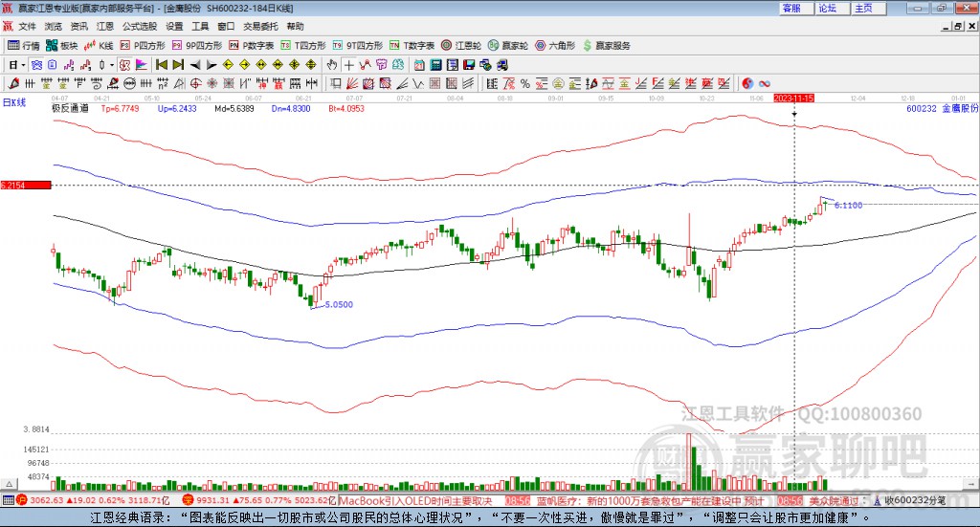Click the highlighted 2023-11-15 date marker
Screen dimensions: 980x527
(793, 99)
